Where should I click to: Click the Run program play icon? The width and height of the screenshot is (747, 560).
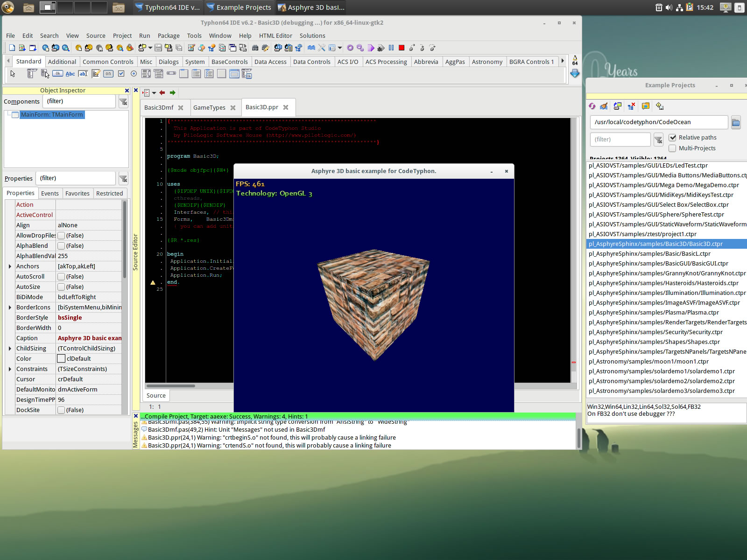pyautogui.click(x=371, y=48)
